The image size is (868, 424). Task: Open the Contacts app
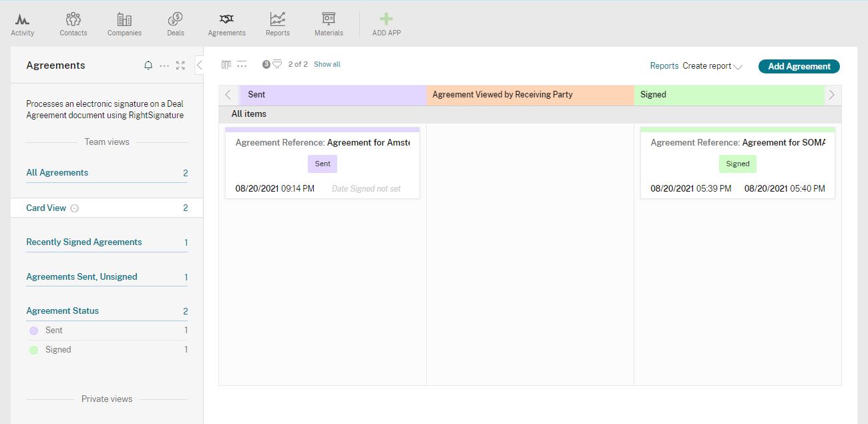[x=73, y=19]
